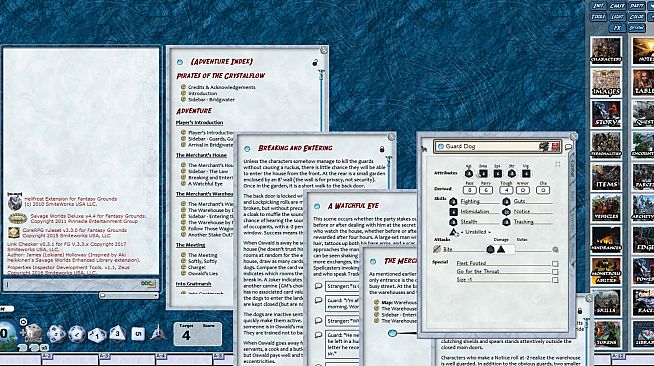Click the Adventure Index vertical scrollbar
The image size is (654, 366).
[x=321, y=100]
